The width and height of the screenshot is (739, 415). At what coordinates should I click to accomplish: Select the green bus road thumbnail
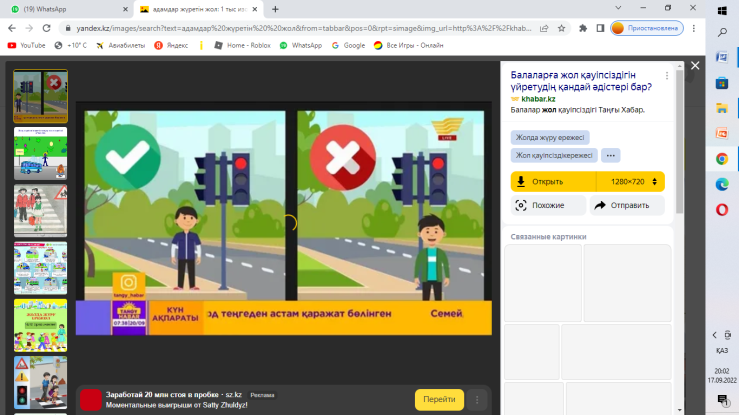(41, 154)
